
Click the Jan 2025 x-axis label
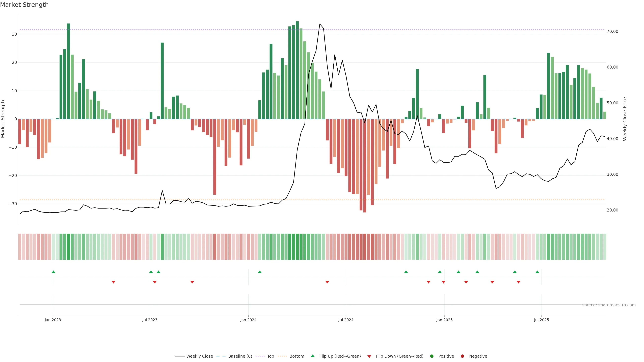444,320
